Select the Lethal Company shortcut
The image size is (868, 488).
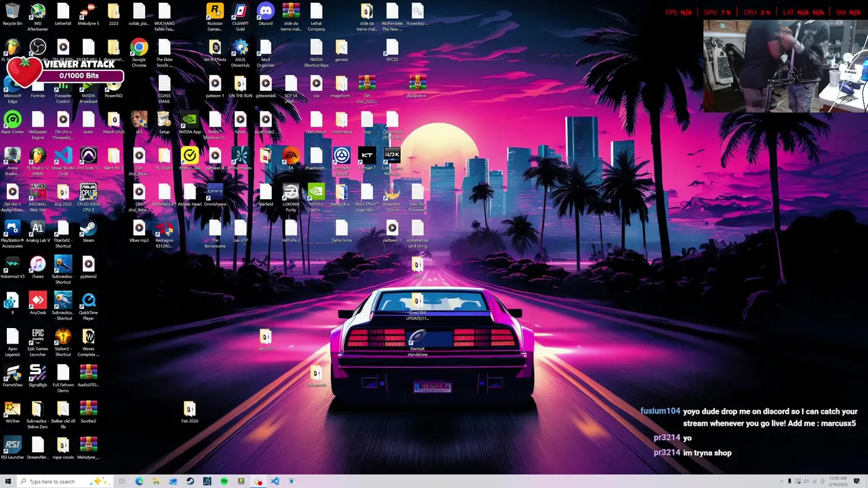coord(316,17)
